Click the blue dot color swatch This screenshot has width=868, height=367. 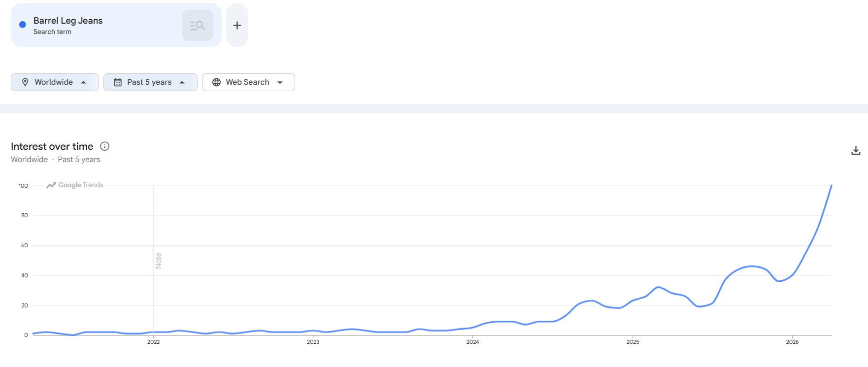coord(23,25)
